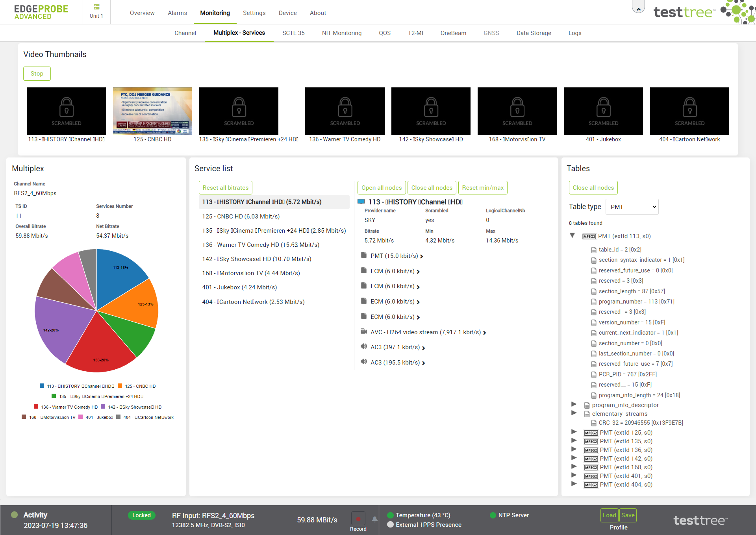Reset min/max bitrate values
Viewport: 756px width, 535px height.
[x=483, y=188]
